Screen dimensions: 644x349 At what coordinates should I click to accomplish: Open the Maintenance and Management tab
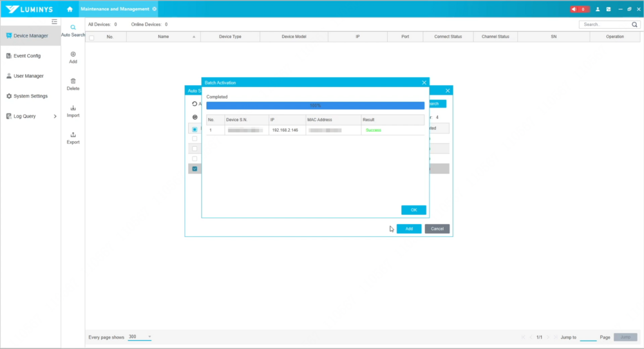[115, 9]
